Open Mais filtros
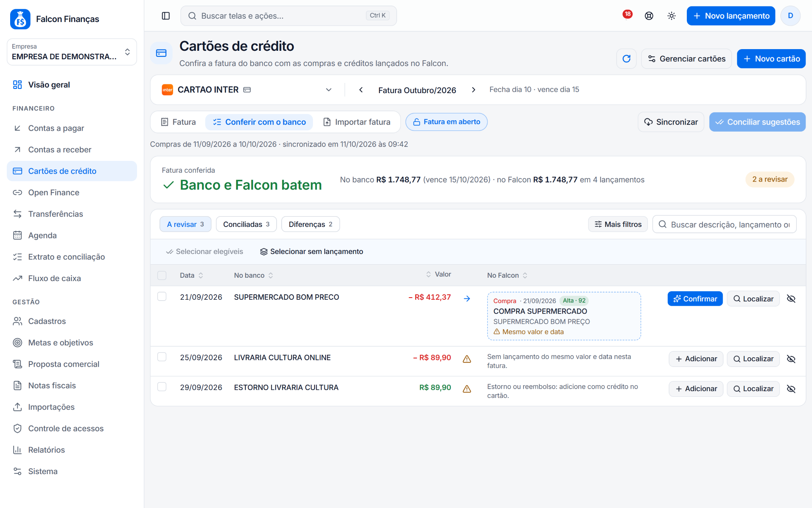Viewport: 812px width, 508px height. point(618,224)
